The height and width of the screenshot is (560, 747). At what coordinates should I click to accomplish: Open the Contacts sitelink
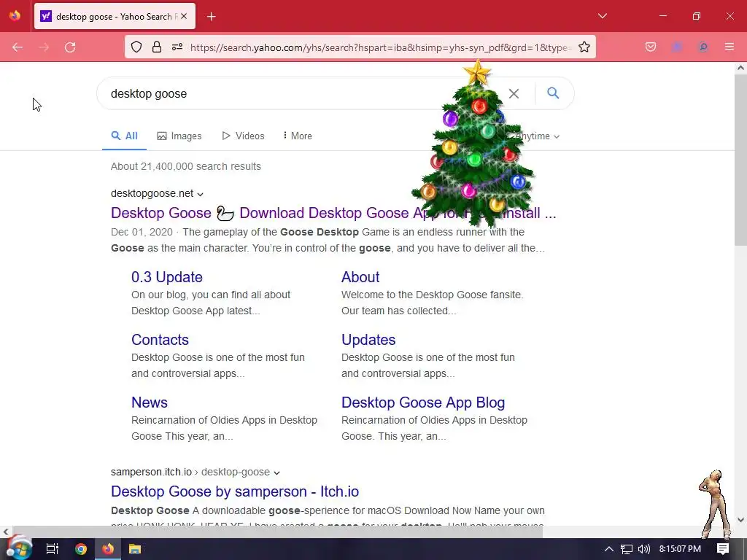(x=160, y=340)
